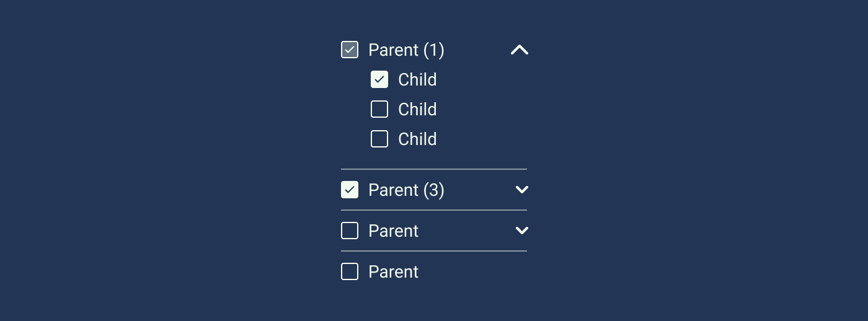Click the bottom Parent label without a chevron
The height and width of the screenshot is (321, 868).
pyautogui.click(x=393, y=272)
